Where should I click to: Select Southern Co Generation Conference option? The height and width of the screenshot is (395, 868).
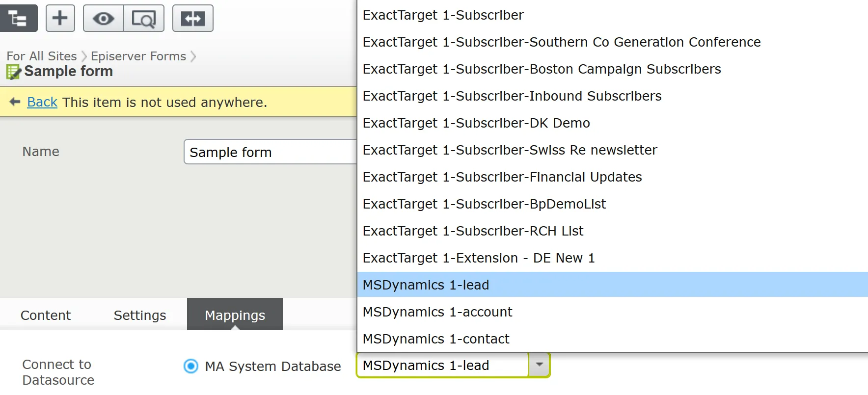[x=612, y=42]
